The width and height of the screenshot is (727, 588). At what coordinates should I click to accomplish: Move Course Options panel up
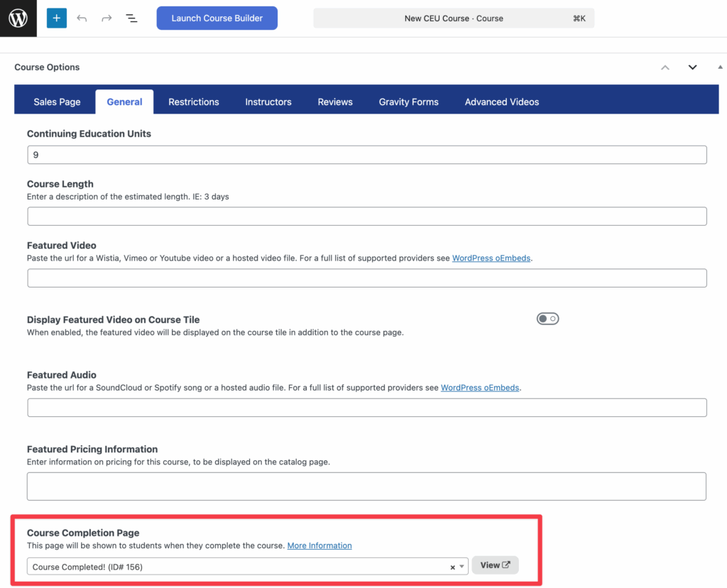click(665, 67)
